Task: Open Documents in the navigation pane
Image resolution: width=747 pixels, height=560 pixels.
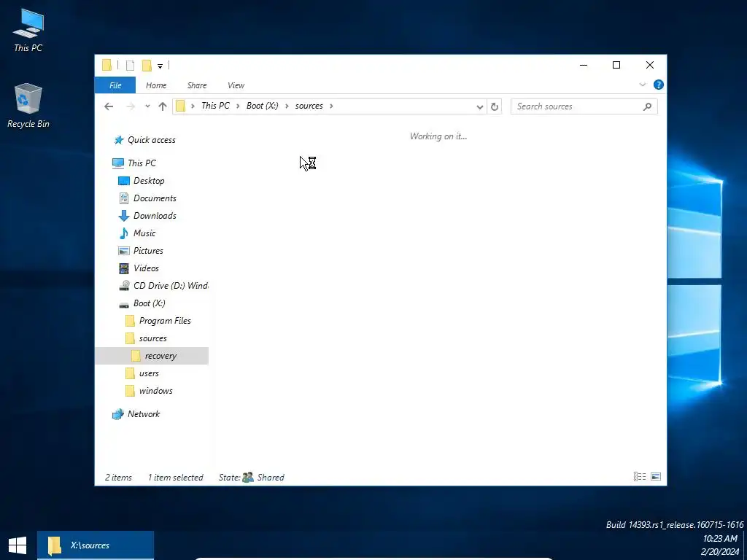Action: point(155,198)
